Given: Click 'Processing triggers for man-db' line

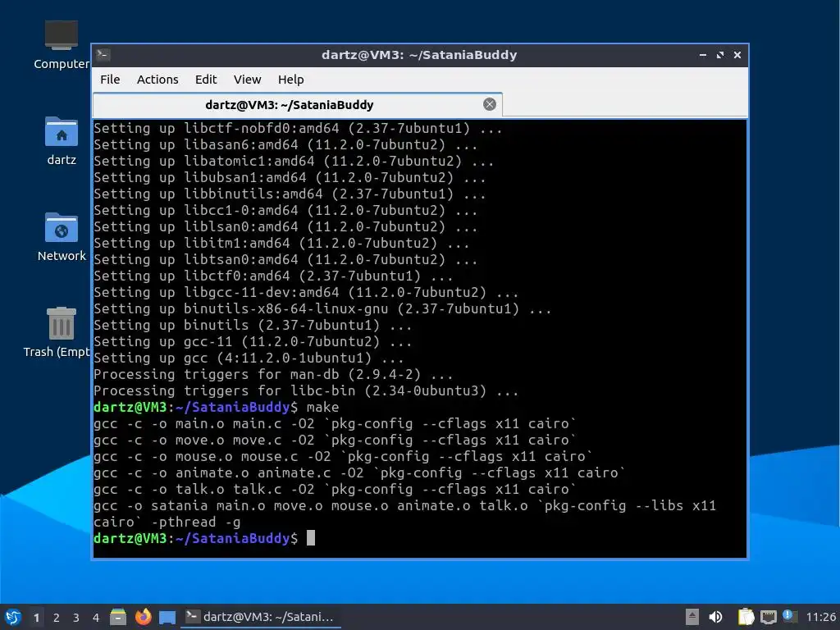Looking at the screenshot, I should (273, 374).
